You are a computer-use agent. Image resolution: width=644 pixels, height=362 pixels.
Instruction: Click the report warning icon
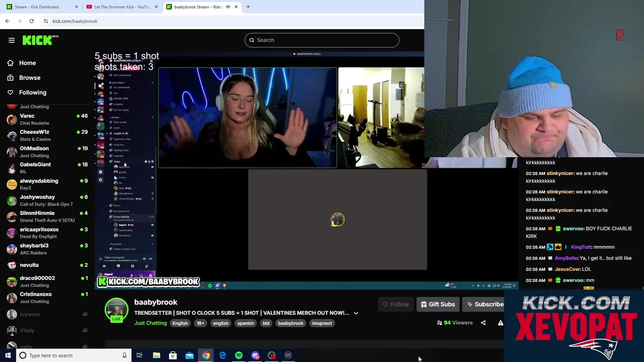coord(500,323)
